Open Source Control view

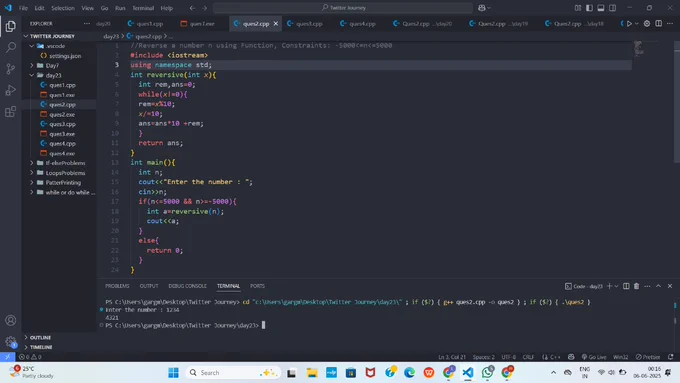pyautogui.click(x=10, y=69)
